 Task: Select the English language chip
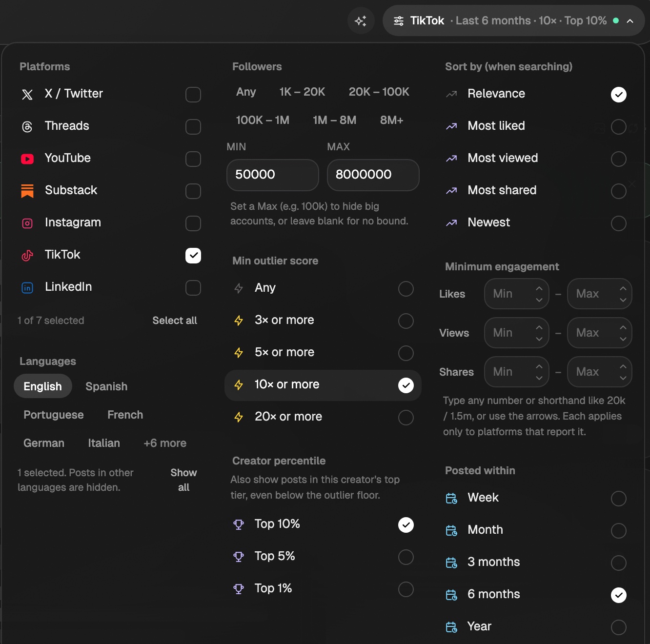pyautogui.click(x=43, y=386)
